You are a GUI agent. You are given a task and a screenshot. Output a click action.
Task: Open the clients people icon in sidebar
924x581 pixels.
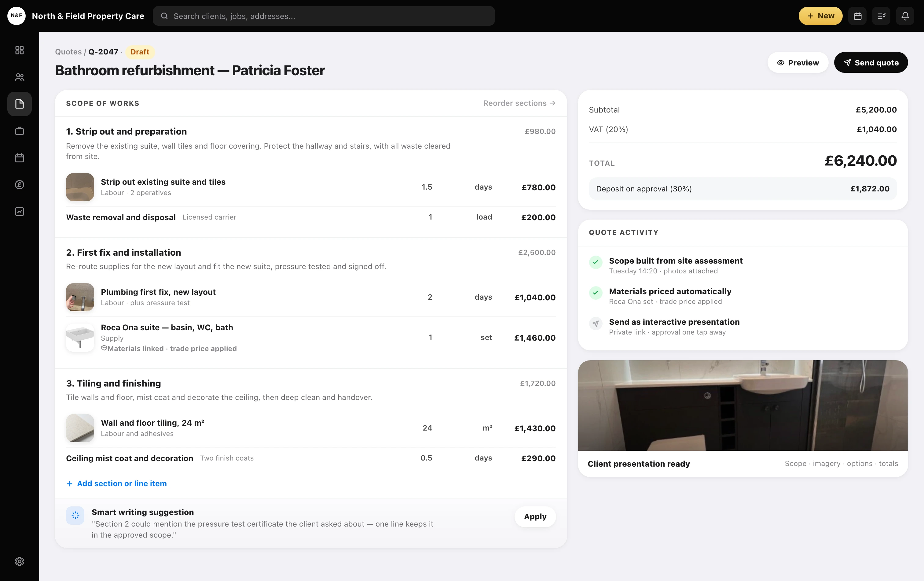point(20,77)
